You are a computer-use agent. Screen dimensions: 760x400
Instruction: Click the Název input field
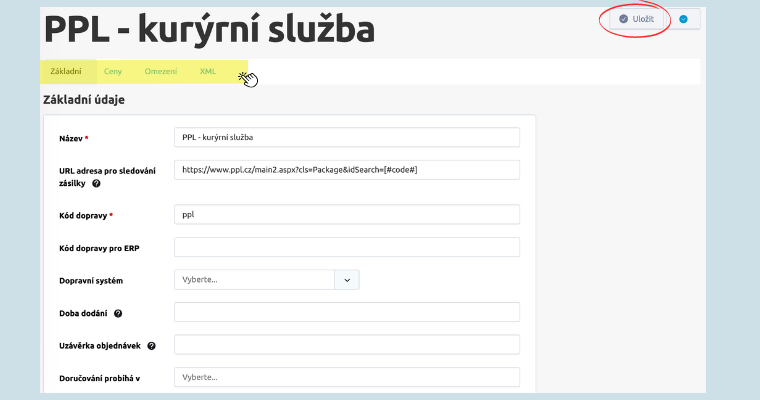[347, 137]
